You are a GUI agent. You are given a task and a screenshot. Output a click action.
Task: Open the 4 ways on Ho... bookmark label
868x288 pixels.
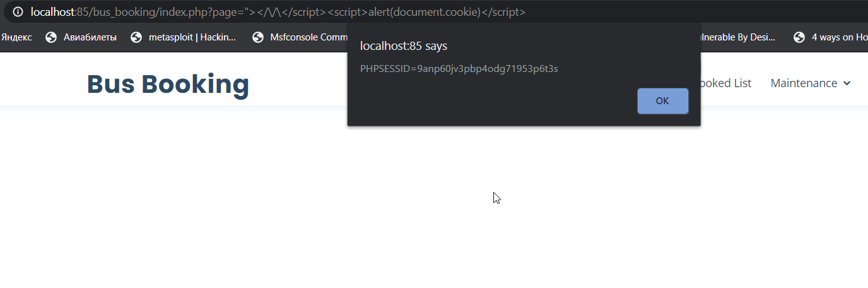(x=839, y=37)
